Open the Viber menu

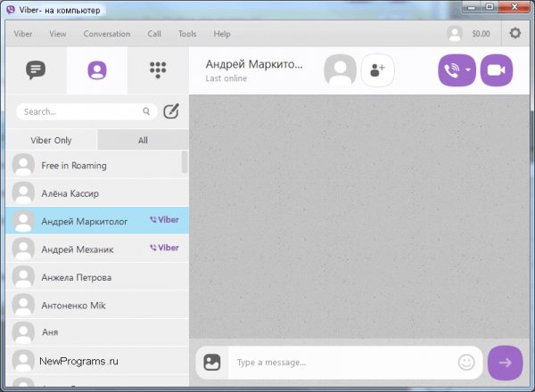pyautogui.click(x=23, y=34)
